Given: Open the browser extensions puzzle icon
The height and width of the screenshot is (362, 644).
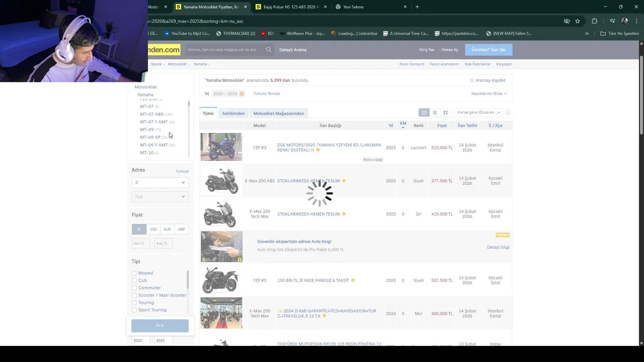Looking at the screenshot, I should [x=595, y=21].
